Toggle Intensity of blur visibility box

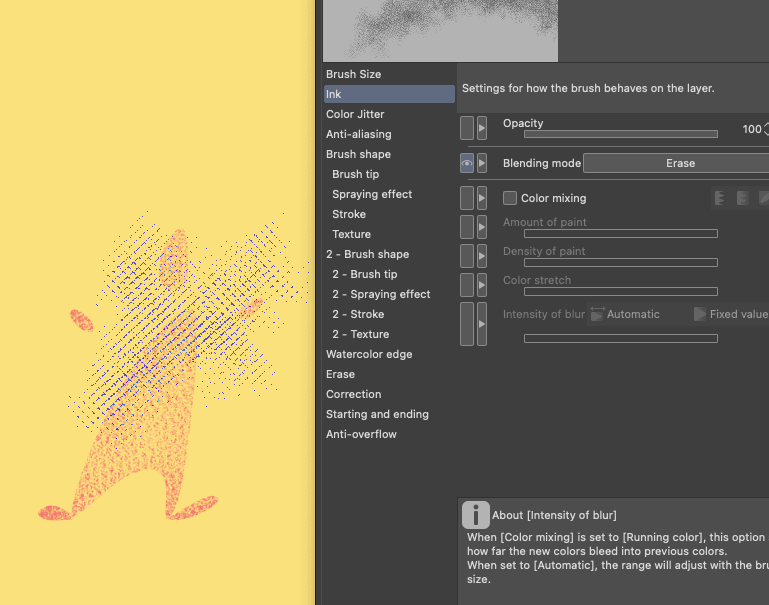[x=467, y=324]
